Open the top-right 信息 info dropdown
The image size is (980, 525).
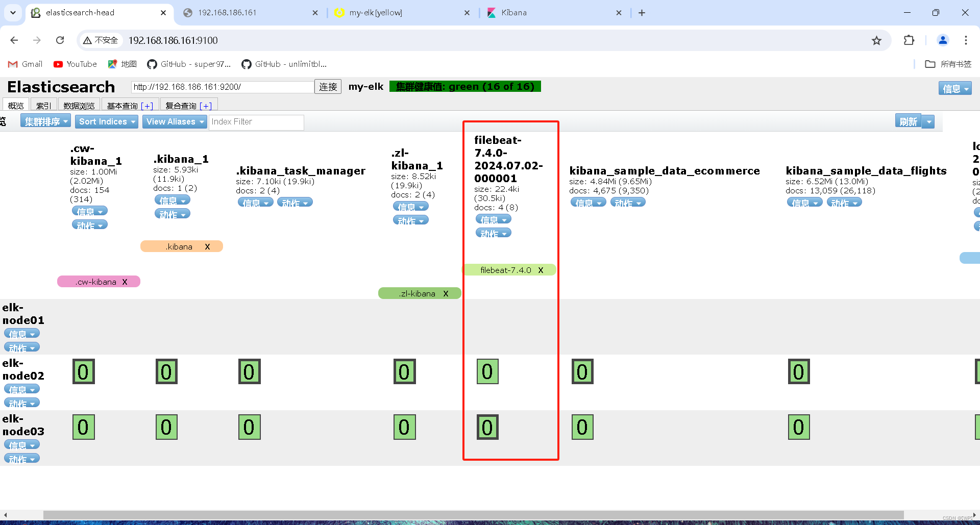point(954,89)
